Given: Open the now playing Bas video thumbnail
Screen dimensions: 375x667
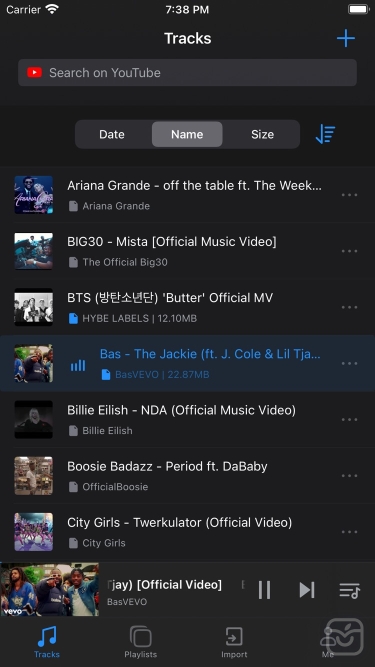Looking at the screenshot, I should point(50,590).
